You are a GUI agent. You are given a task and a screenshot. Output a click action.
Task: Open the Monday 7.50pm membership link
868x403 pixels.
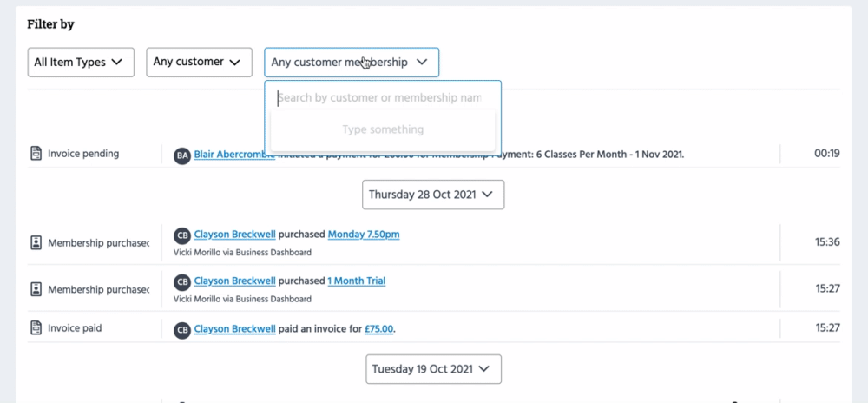point(363,235)
